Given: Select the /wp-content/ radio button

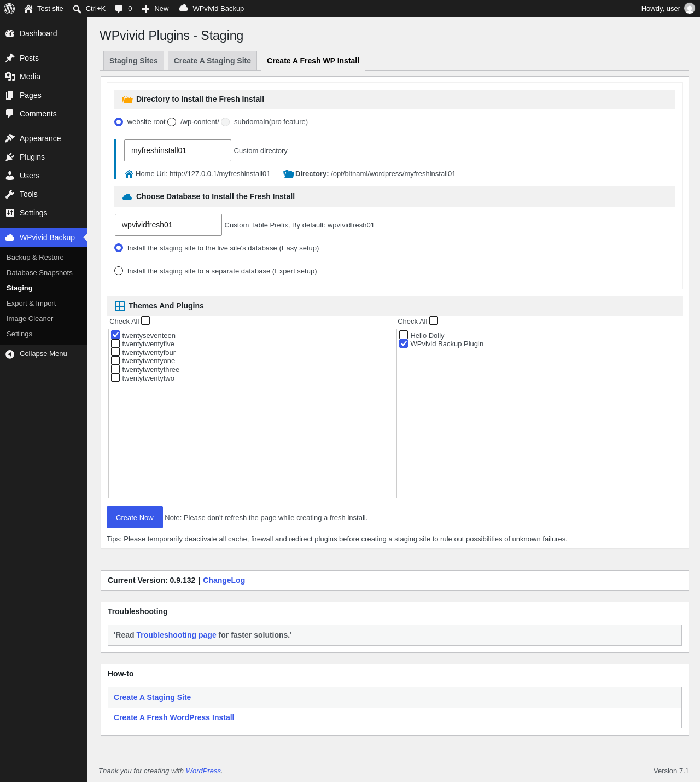Looking at the screenshot, I should pyautogui.click(x=172, y=122).
